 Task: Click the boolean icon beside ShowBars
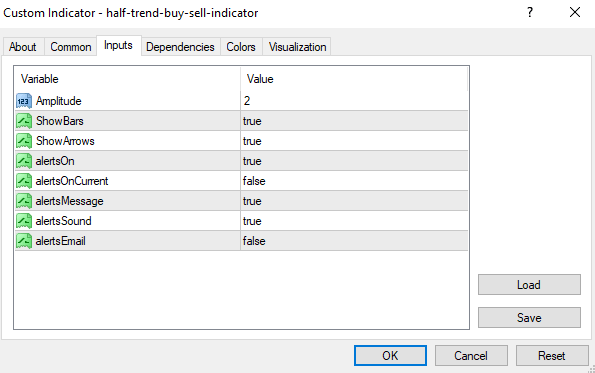point(24,121)
